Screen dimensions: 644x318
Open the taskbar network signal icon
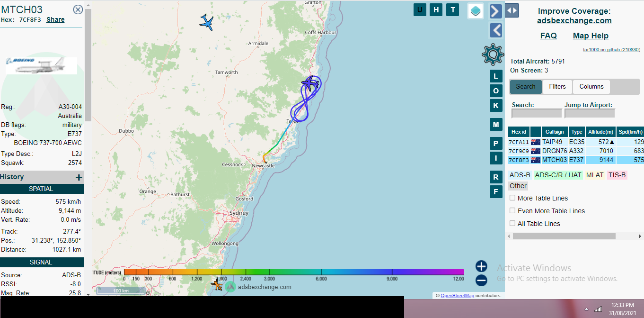coord(598,309)
